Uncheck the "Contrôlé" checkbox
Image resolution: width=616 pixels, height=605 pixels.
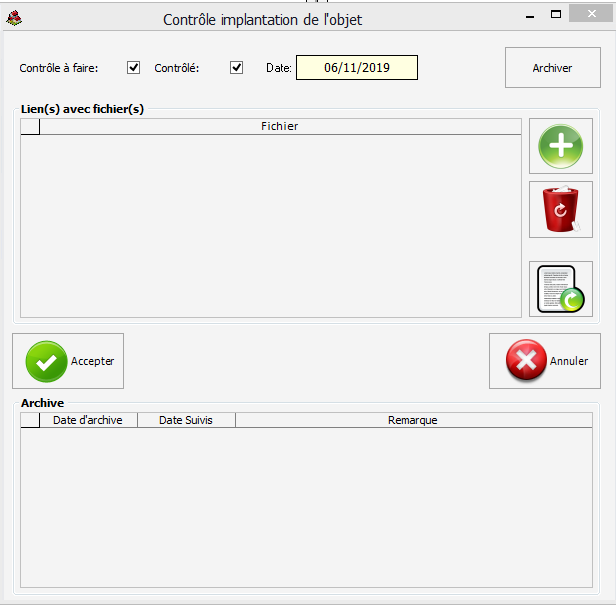[x=237, y=68]
